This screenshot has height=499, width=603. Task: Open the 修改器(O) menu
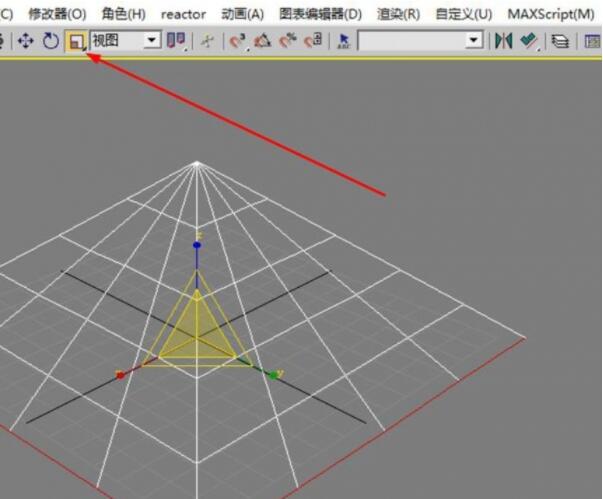click(57, 14)
